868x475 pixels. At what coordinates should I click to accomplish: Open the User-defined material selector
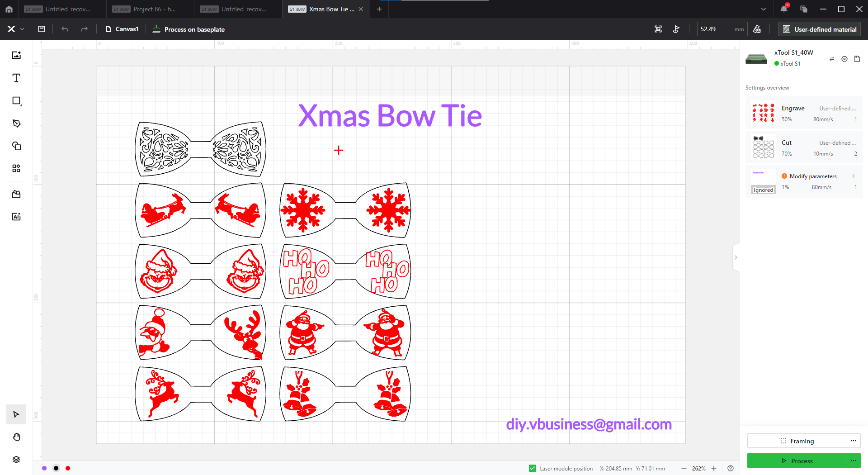819,29
